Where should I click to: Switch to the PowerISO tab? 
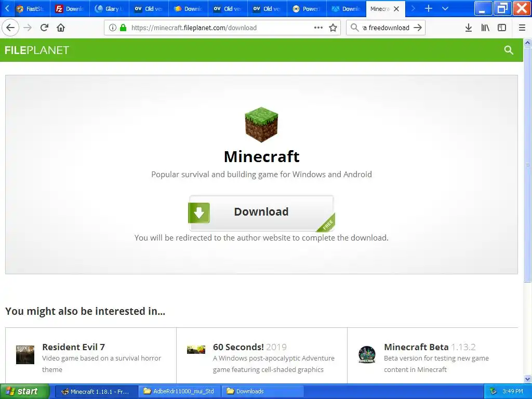(307, 9)
